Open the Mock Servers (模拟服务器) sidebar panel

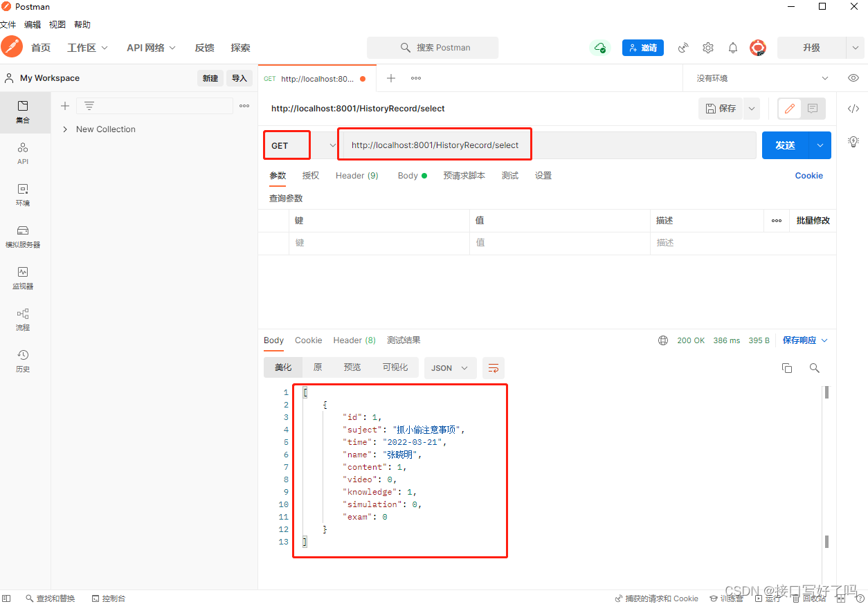click(23, 237)
